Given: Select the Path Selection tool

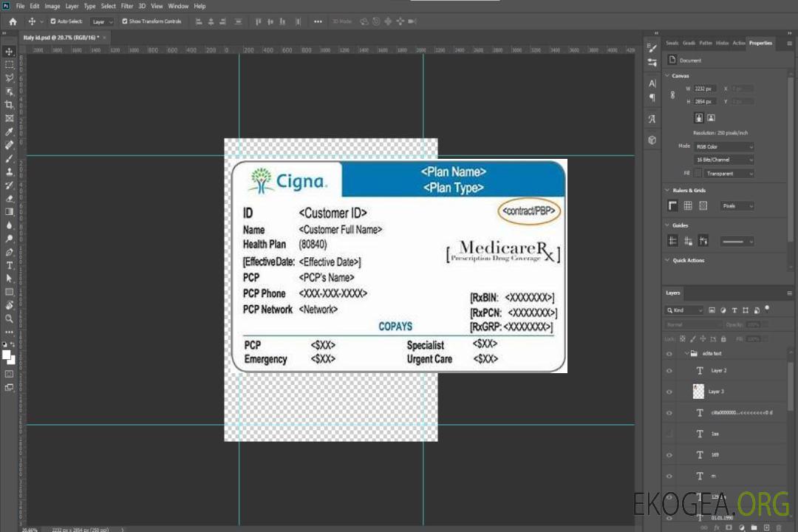Looking at the screenshot, I should click(9, 279).
